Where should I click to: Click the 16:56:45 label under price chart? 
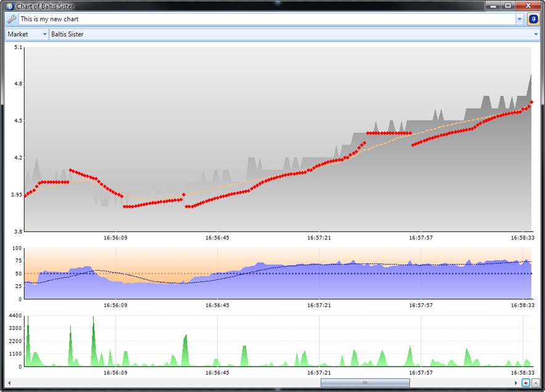[217, 238]
